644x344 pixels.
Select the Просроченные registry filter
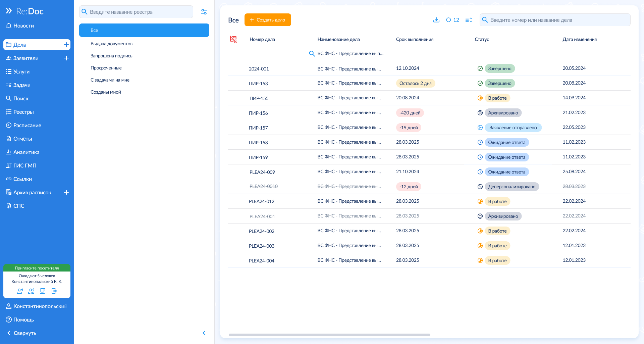(x=106, y=68)
